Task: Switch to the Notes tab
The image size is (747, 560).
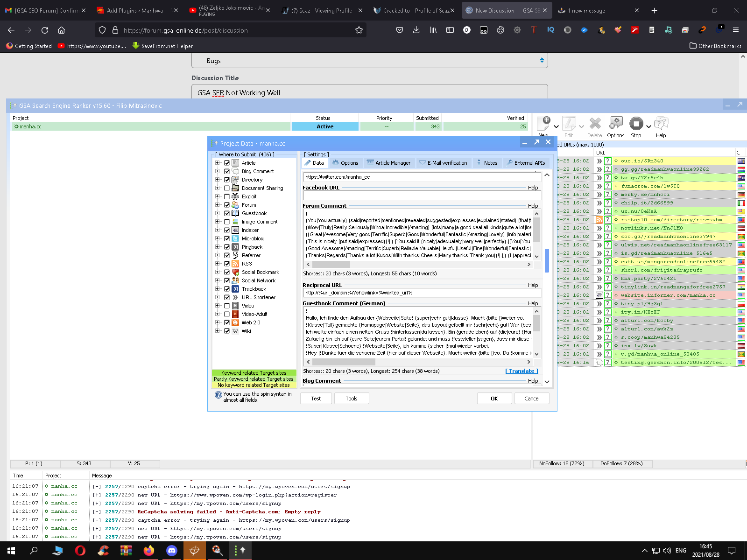Action: pyautogui.click(x=486, y=163)
